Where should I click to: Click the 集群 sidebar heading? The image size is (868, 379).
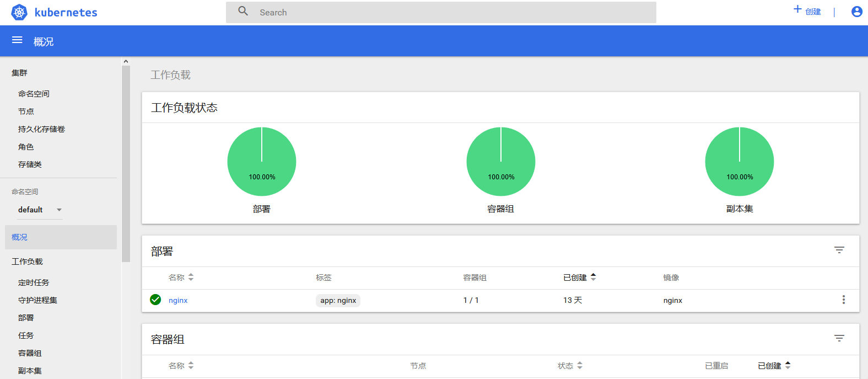19,73
